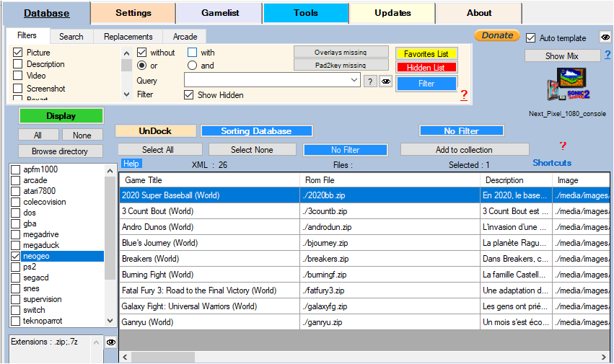Click the red question mark beside Filter button
Screen dimensions: 614x364
463,95
